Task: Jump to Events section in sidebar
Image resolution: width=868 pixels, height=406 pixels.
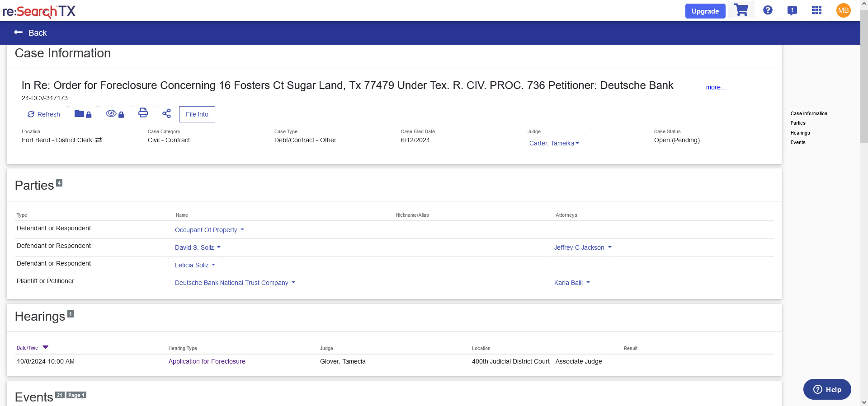Action: [798, 142]
